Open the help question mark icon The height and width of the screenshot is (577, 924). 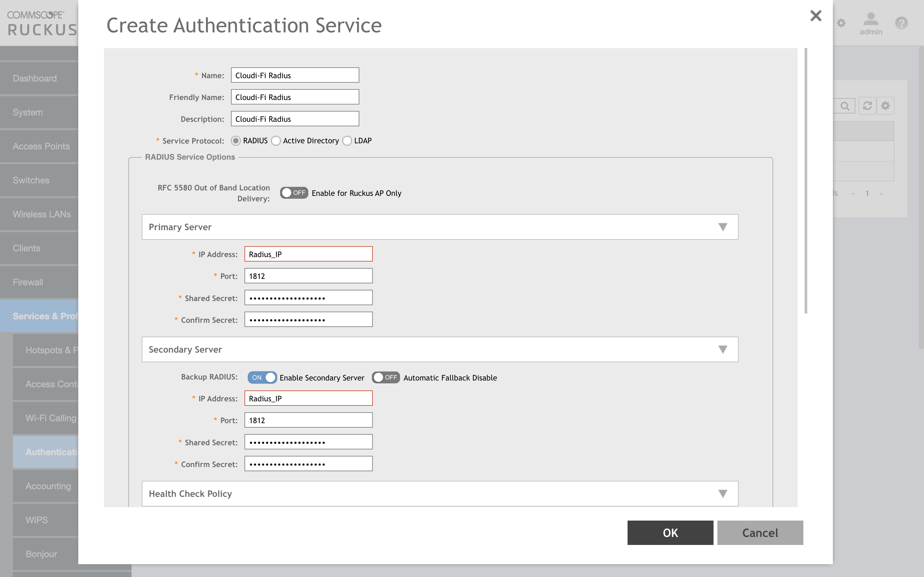click(x=902, y=23)
